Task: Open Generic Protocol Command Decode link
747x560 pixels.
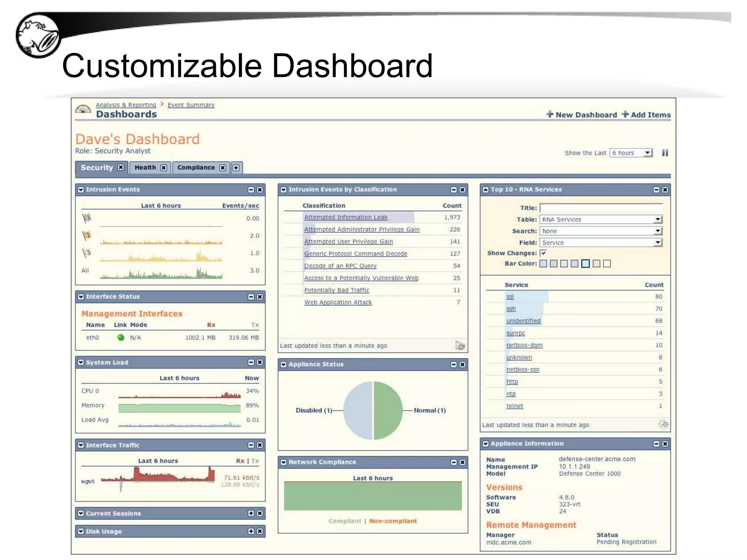Action: pos(356,254)
